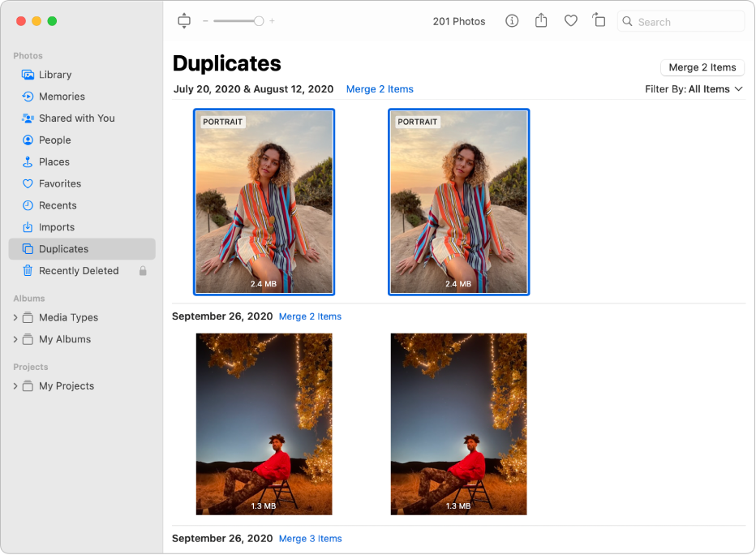Click the Imports icon in the sidebar
Screen dimensions: 756x555
[29, 227]
